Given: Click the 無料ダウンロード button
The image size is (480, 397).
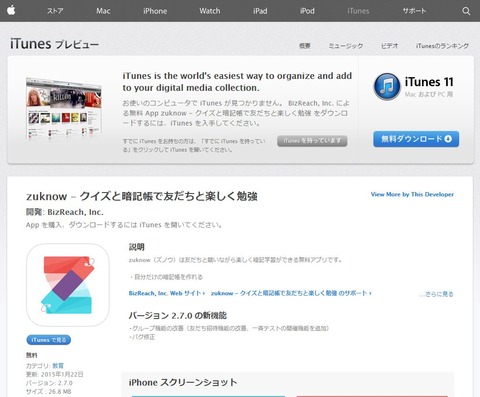Looking at the screenshot, I should coord(416,139).
